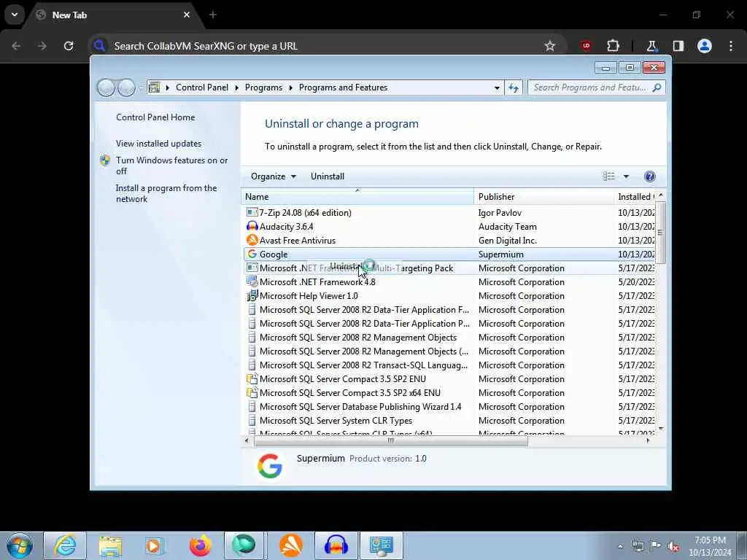Click the Control Panel icon in address bar
Image resolution: width=747 pixels, height=560 pixels.
click(x=155, y=87)
